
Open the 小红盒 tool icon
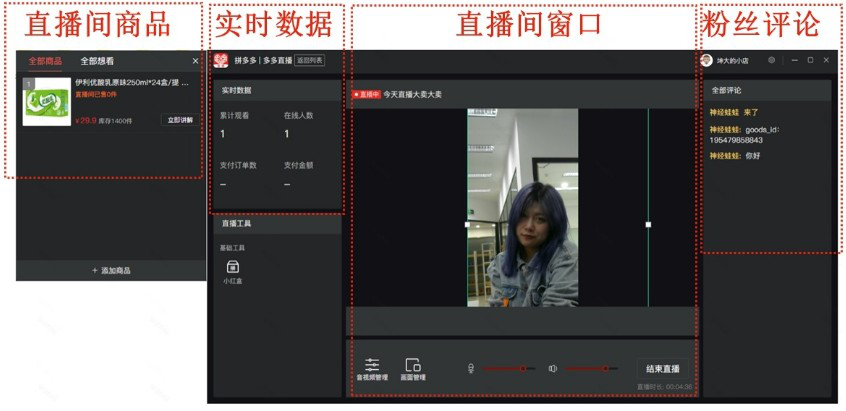click(x=233, y=267)
